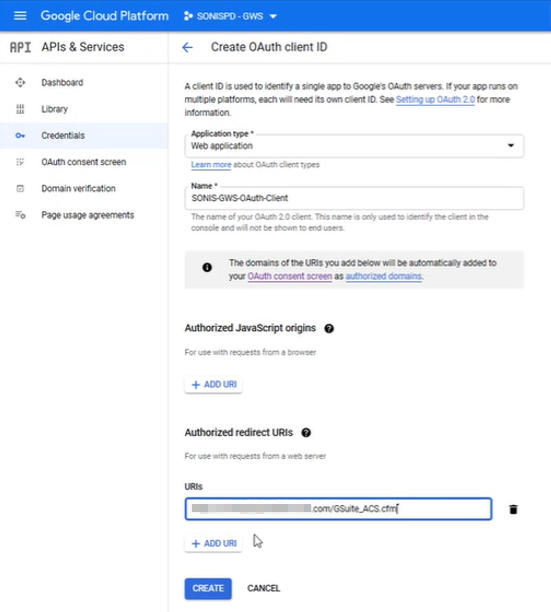This screenshot has height=612, width=551.
Task: Click the Page usage agreements icon
Action: [20, 215]
